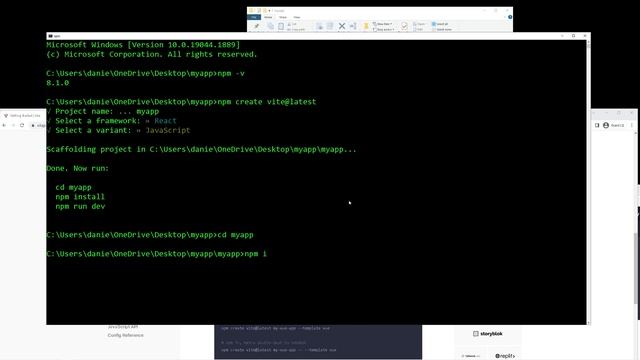Open the Home tab in File Explorer
Viewport: 640px width, 360px height.
268,17
